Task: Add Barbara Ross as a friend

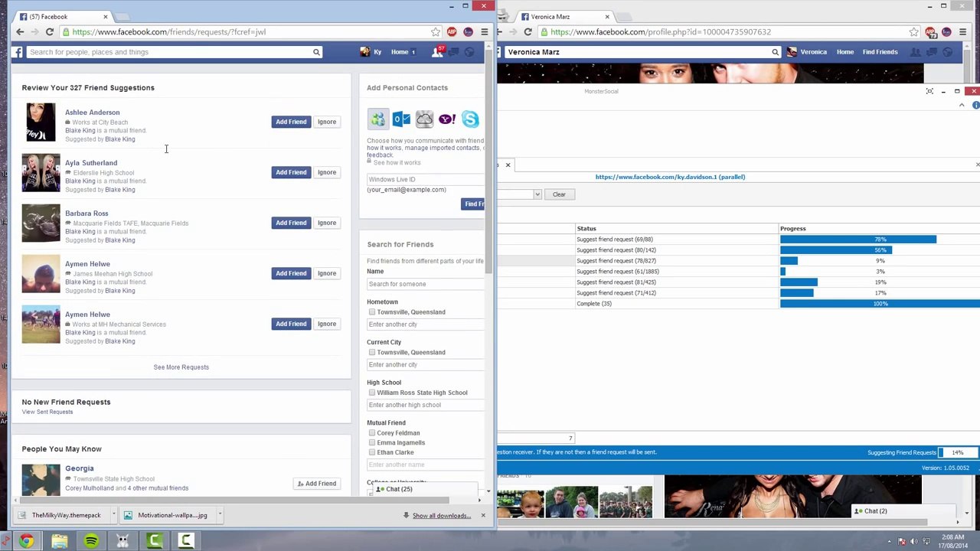Action: tap(291, 223)
